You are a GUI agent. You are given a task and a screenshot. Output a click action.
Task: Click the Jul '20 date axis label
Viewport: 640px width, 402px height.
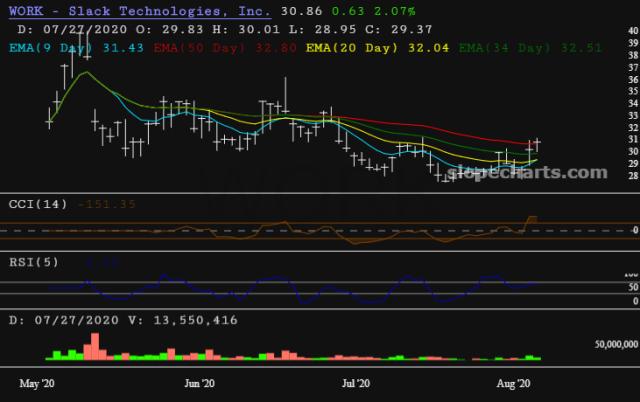point(356,384)
